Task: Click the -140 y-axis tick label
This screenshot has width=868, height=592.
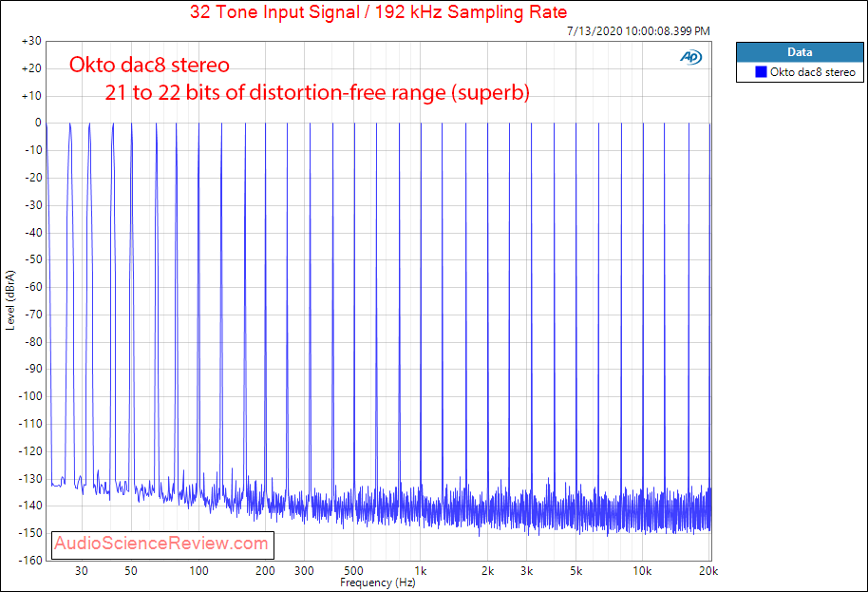Action: click(x=30, y=506)
